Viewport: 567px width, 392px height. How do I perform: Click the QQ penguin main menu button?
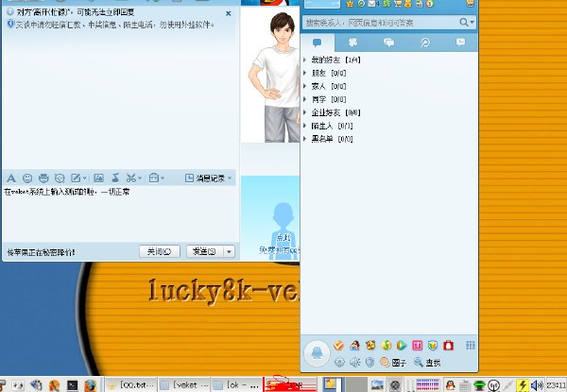[x=318, y=353]
